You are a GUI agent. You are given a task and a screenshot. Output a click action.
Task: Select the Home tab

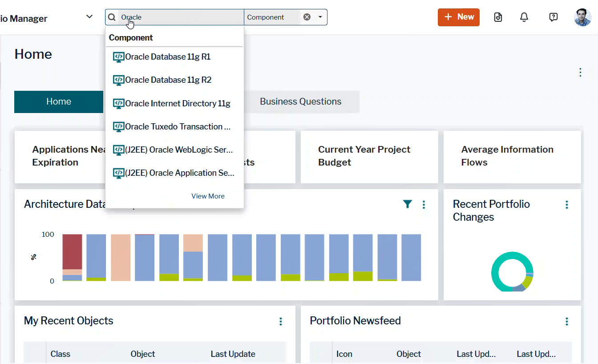point(58,101)
